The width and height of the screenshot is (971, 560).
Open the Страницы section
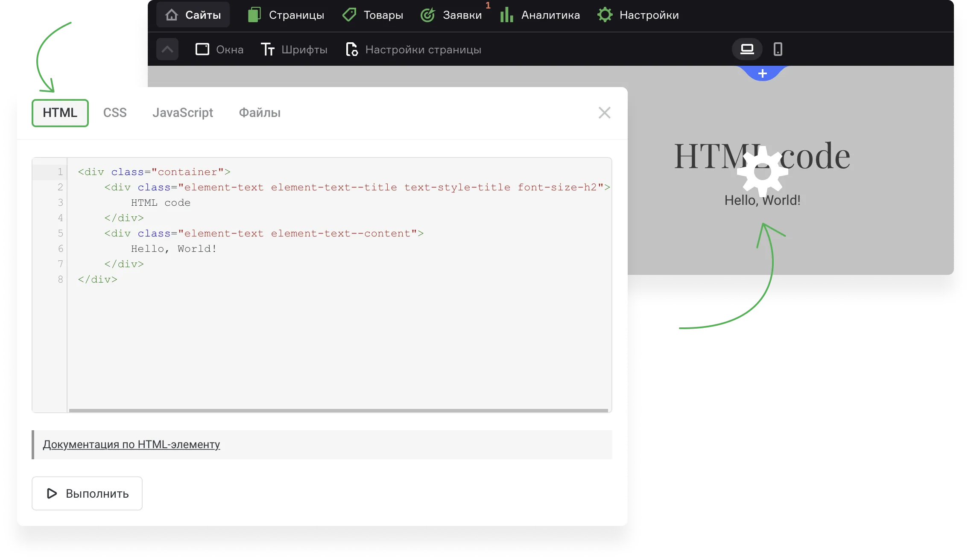tap(286, 15)
